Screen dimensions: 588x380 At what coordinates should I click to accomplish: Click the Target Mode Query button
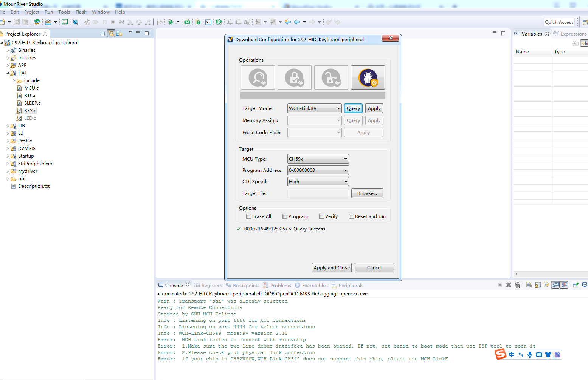pyautogui.click(x=353, y=108)
